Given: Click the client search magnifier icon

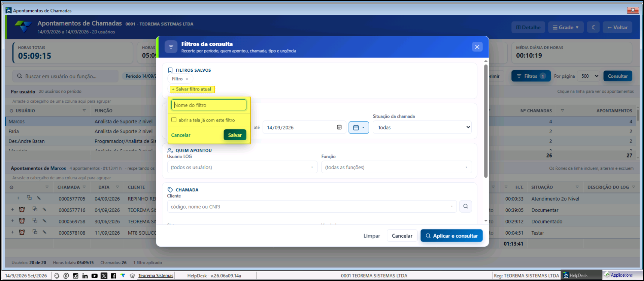Looking at the screenshot, I should [466, 206].
